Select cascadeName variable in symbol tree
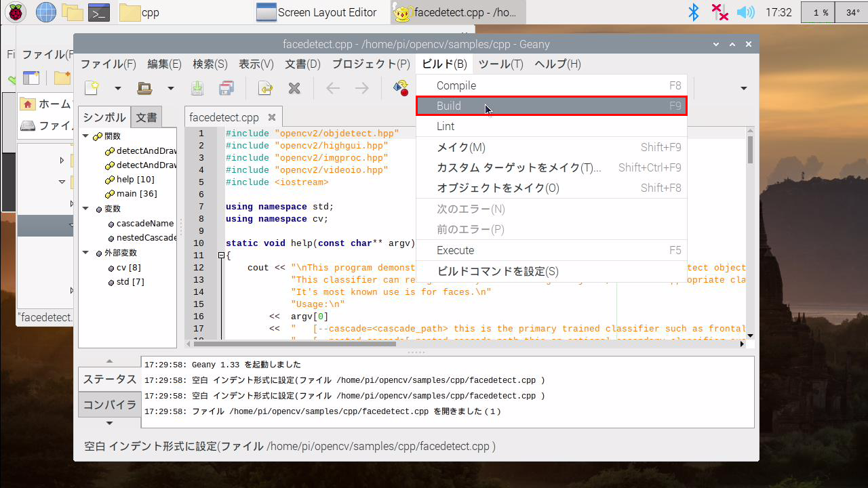This screenshot has height=488, width=868. click(144, 224)
